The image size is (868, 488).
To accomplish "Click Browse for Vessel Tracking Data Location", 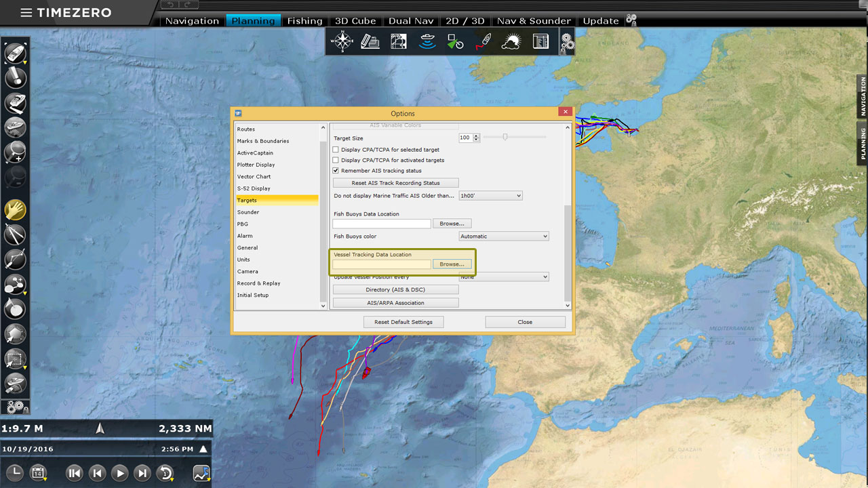I will (452, 264).
